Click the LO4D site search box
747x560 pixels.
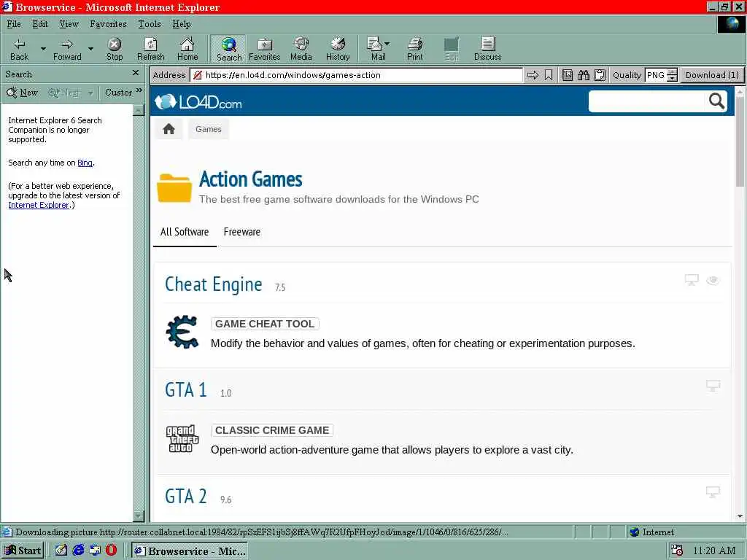point(646,101)
